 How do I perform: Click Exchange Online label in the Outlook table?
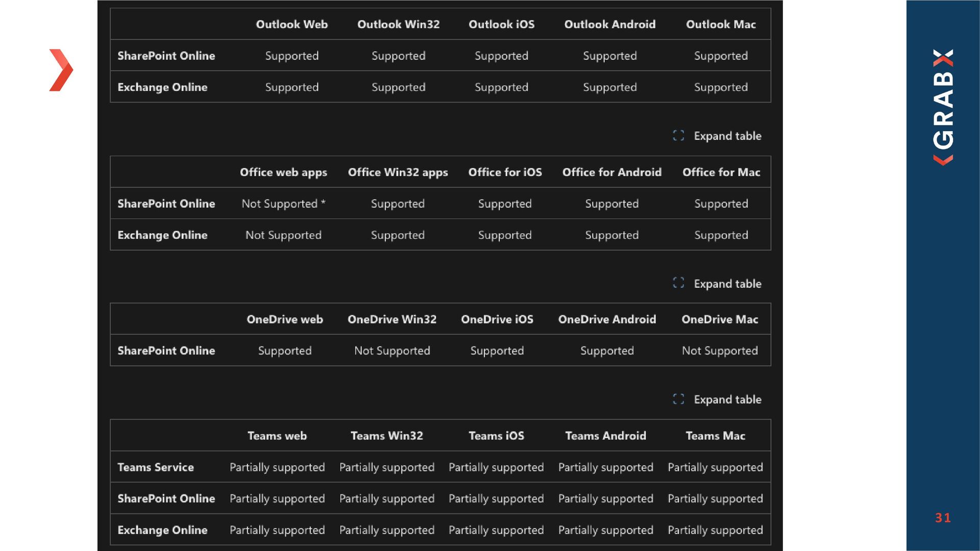click(x=162, y=87)
